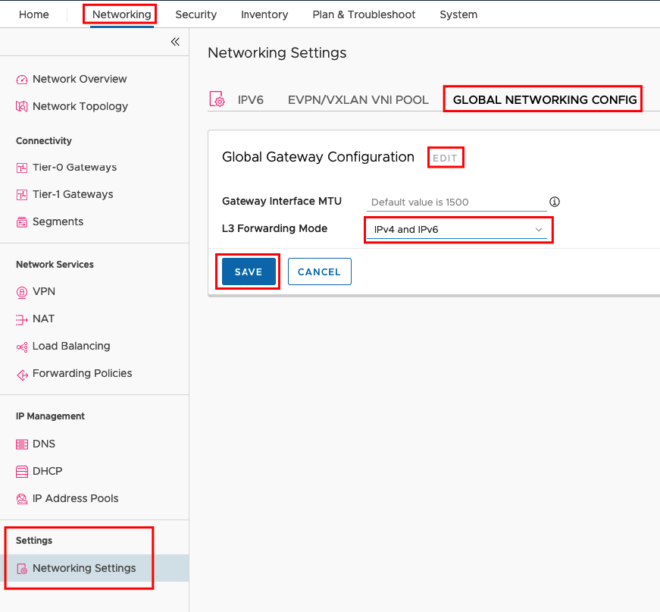
Task: Collapse the left navigation sidebar
Action: [175, 42]
